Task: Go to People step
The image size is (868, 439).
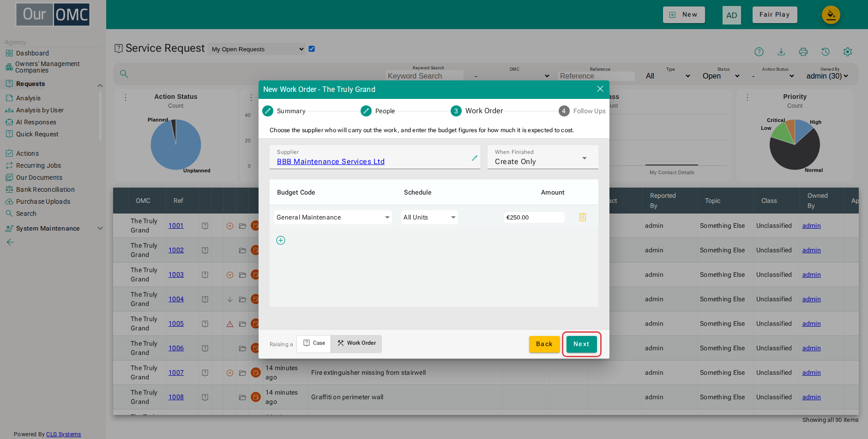Action: click(x=378, y=111)
